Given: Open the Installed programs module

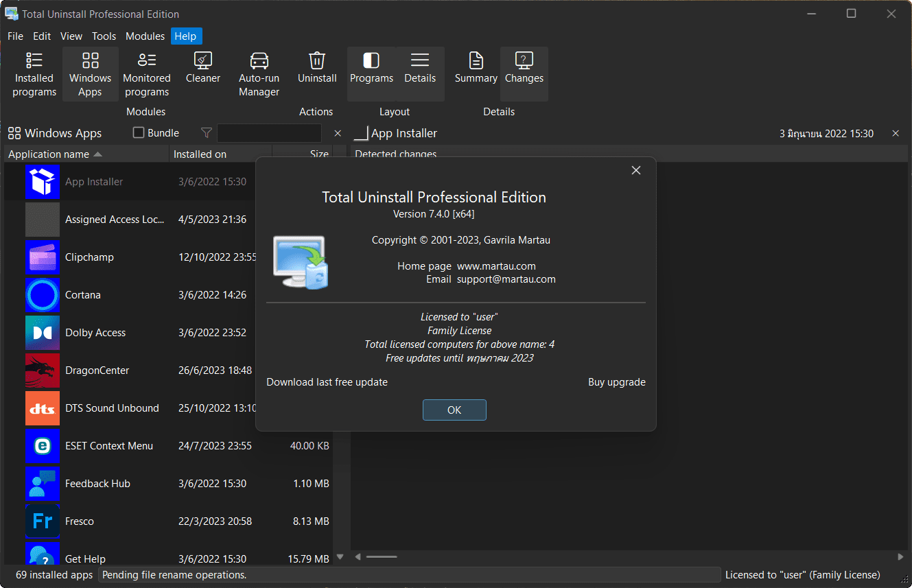Looking at the screenshot, I should click(34, 74).
